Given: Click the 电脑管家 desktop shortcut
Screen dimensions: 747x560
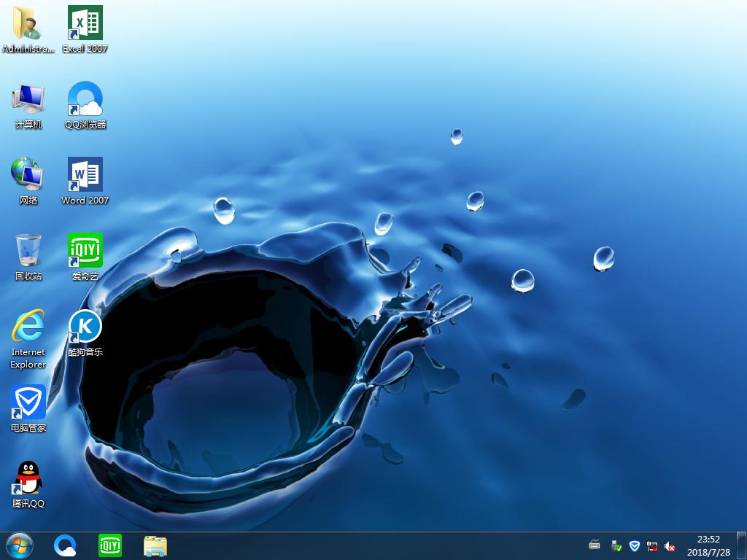Looking at the screenshot, I should click(x=28, y=402).
